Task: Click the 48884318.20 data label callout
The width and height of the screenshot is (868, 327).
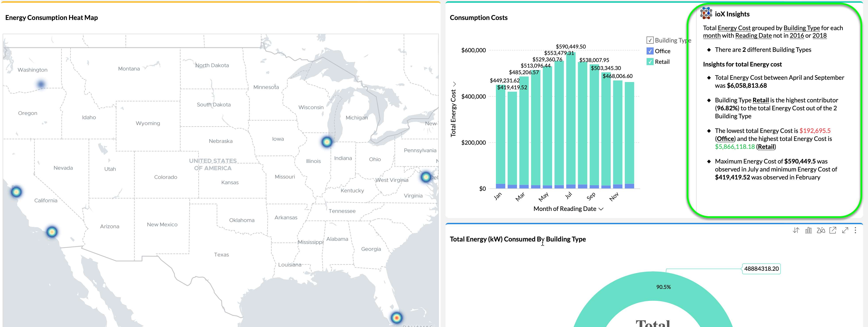Action: (x=761, y=269)
